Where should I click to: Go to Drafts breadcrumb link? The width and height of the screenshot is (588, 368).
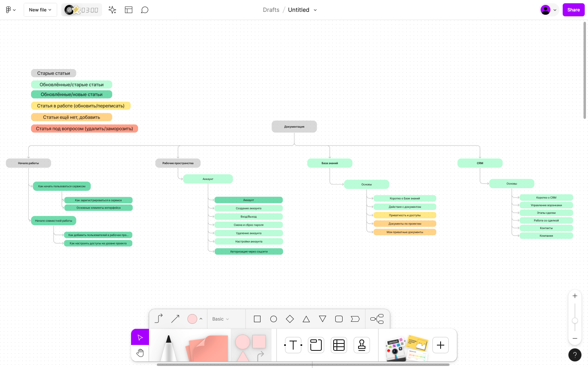pos(271,10)
